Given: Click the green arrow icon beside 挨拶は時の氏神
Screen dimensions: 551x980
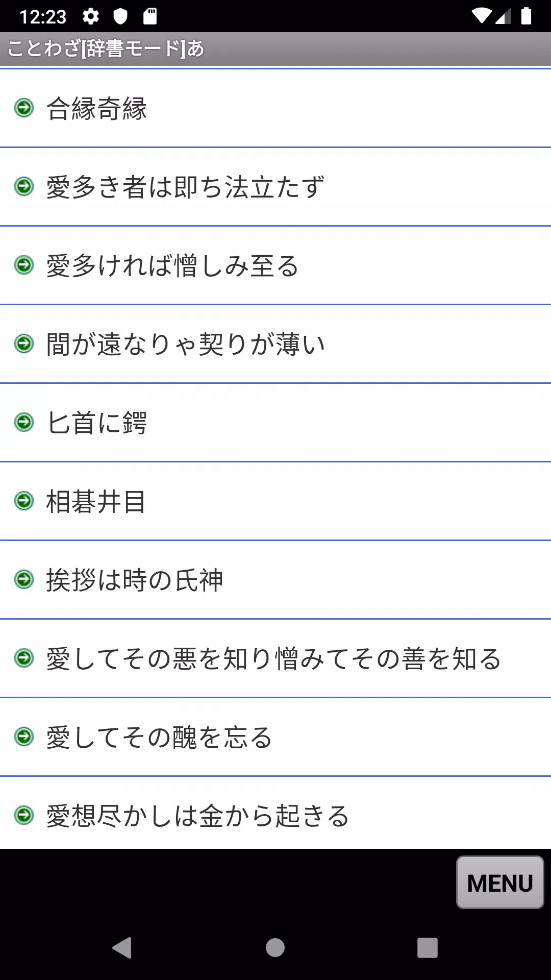Looking at the screenshot, I should pyautogui.click(x=24, y=579).
